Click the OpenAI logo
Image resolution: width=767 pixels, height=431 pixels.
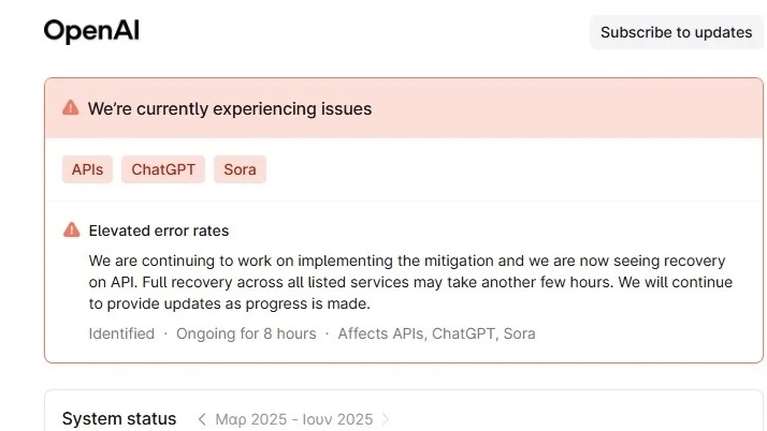tap(91, 32)
